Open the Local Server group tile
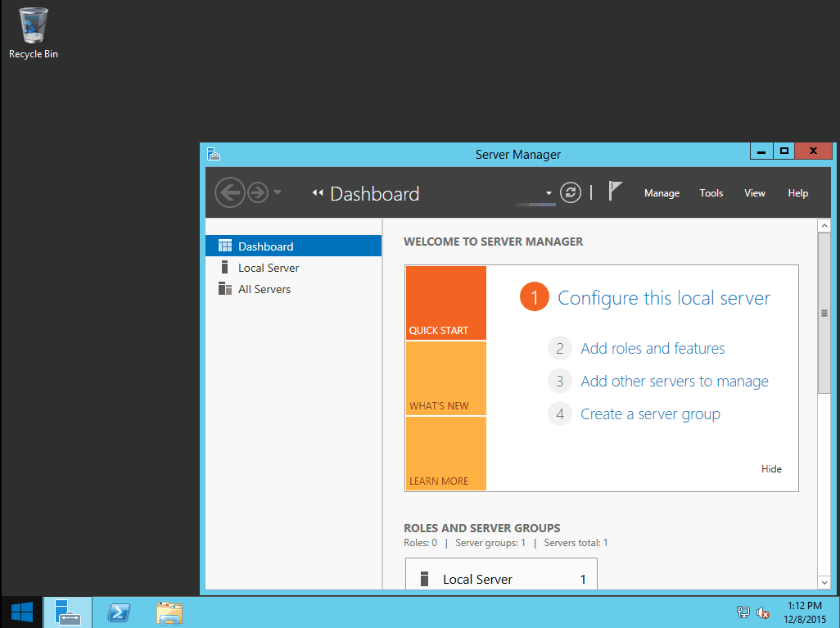 point(501,574)
